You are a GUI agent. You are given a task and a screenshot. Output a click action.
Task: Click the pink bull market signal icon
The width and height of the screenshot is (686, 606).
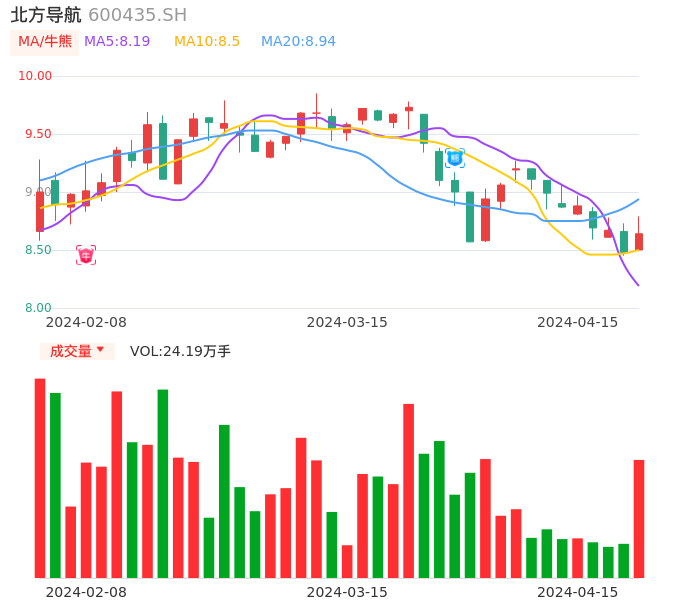click(x=86, y=255)
